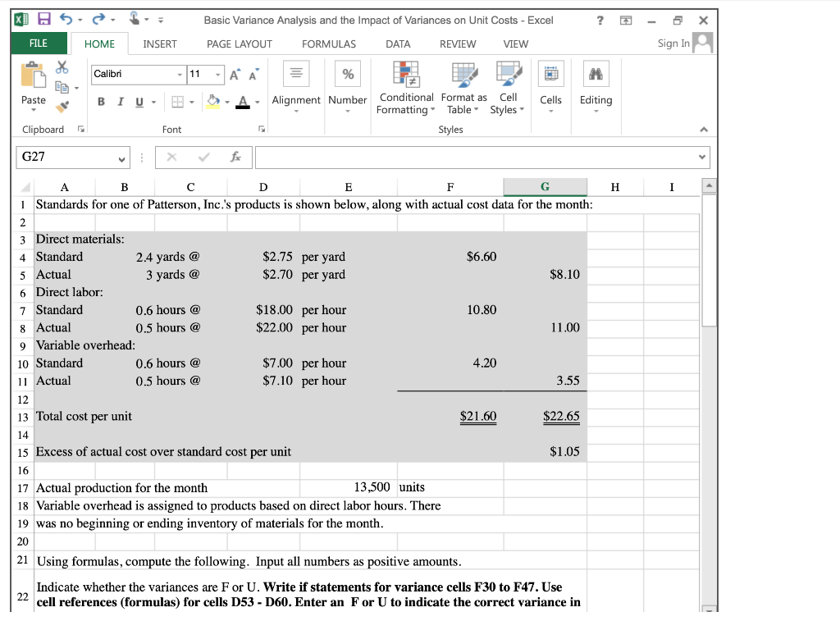The width and height of the screenshot is (840, 621).
Task: Choose a font color from the Font Color swatch
Action: (x=242, y=101)
